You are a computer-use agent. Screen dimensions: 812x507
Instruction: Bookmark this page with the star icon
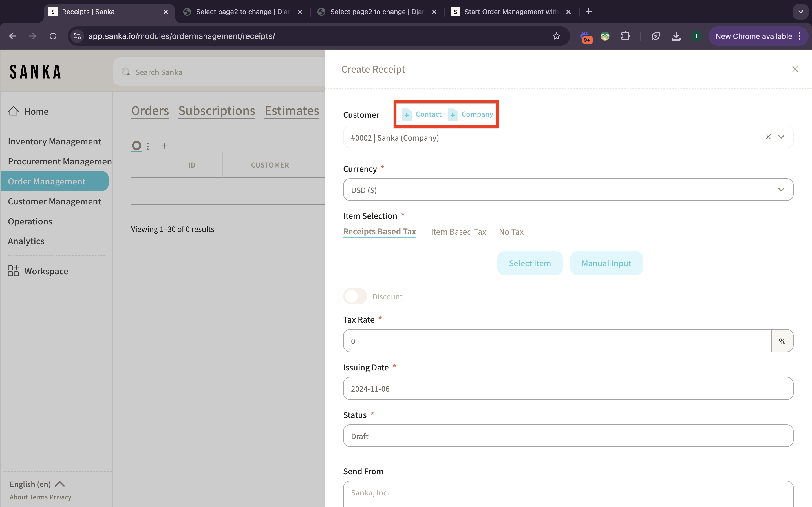(556, 36)
